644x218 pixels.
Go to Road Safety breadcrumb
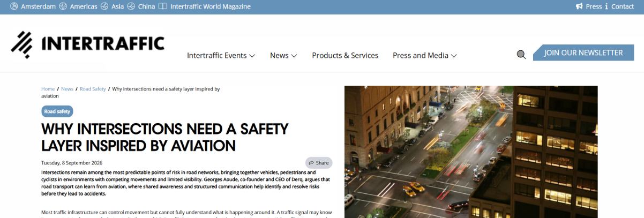[93, 89]
